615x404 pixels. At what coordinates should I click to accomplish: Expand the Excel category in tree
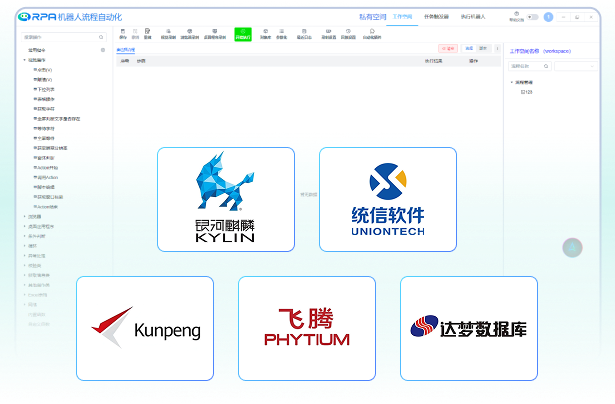click(x=24, y=295)
